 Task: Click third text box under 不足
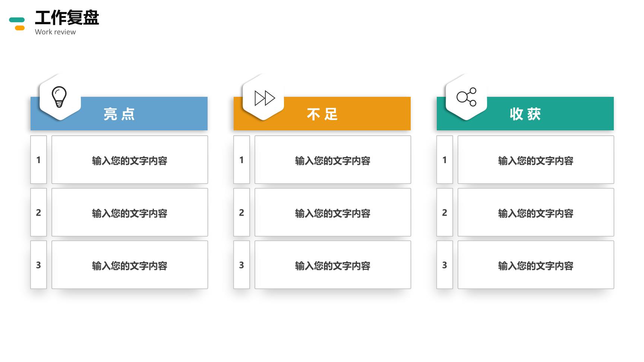333,265
